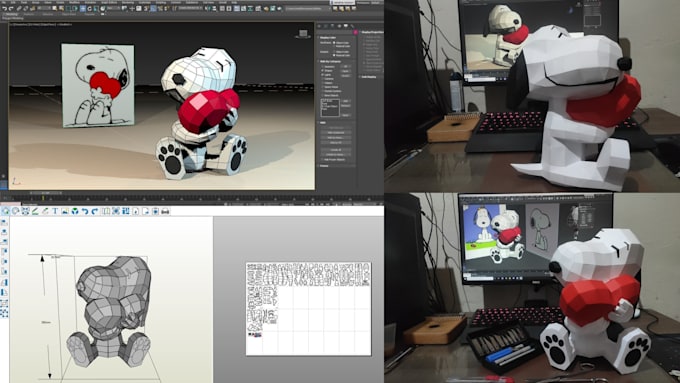Click Pepakura green edge pen icon

(x=35, y=211)
